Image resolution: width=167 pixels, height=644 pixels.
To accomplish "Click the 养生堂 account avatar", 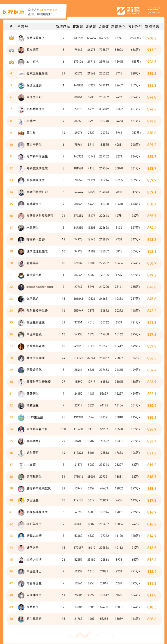I will pos(21,133).
